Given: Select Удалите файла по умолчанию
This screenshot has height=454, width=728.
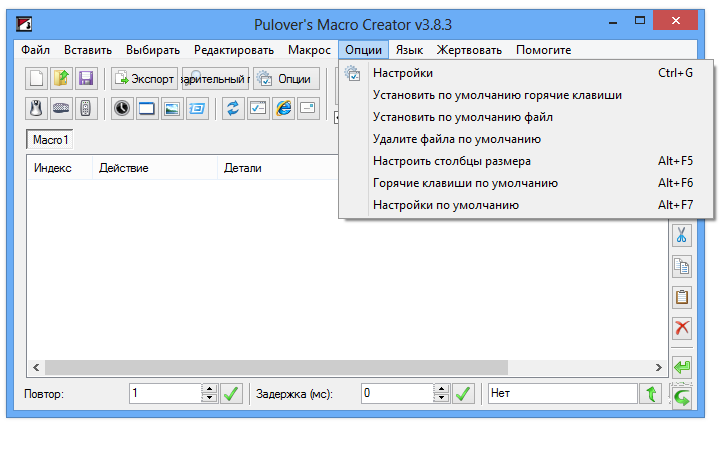Looking at the screenshot, I should pyautogui.click(x=526, y=139).
